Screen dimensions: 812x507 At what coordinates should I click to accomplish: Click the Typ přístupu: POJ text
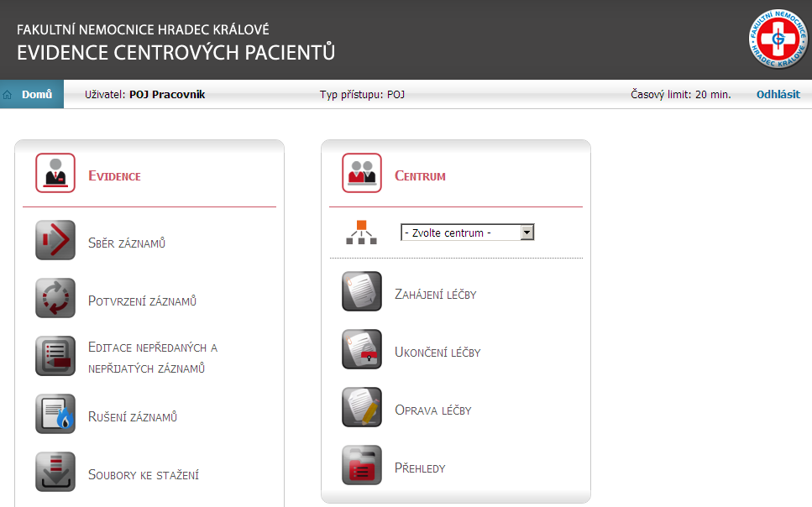pos(362,95)
